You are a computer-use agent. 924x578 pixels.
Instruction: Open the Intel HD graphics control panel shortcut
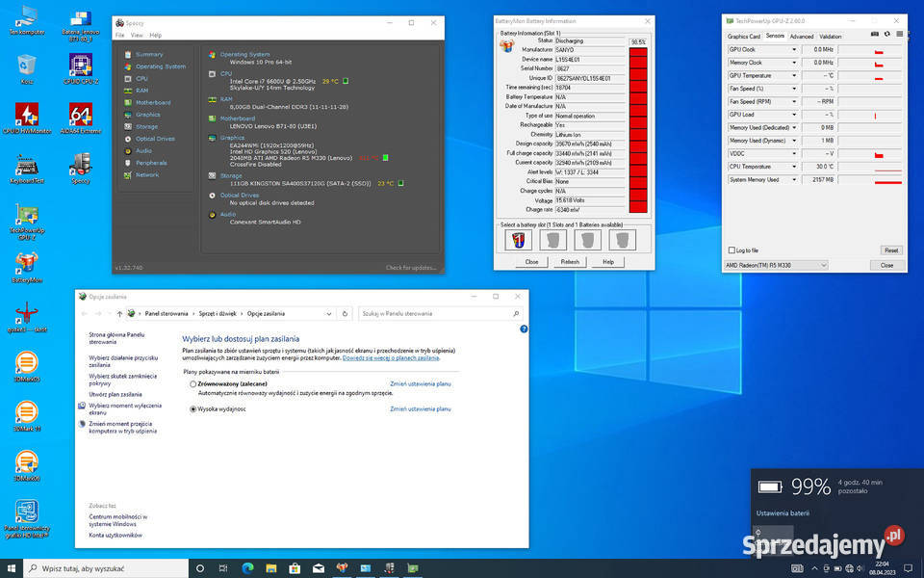(27, 519)
